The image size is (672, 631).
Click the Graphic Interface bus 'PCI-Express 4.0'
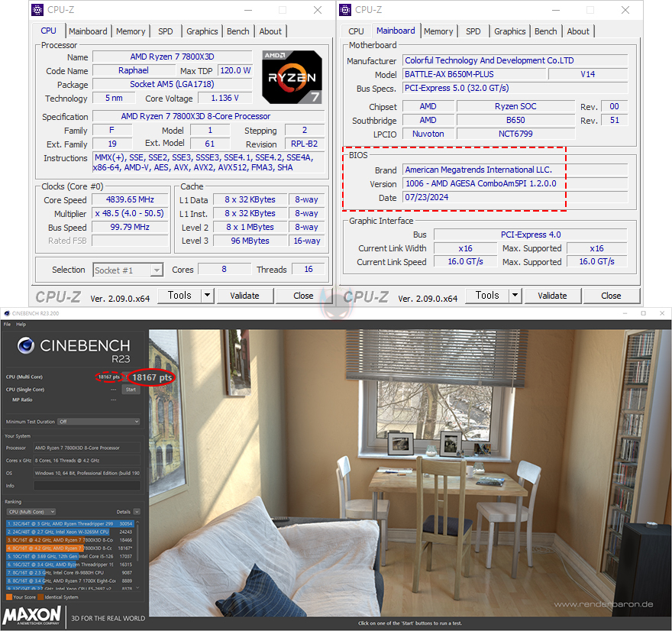(x=531, y=235)
